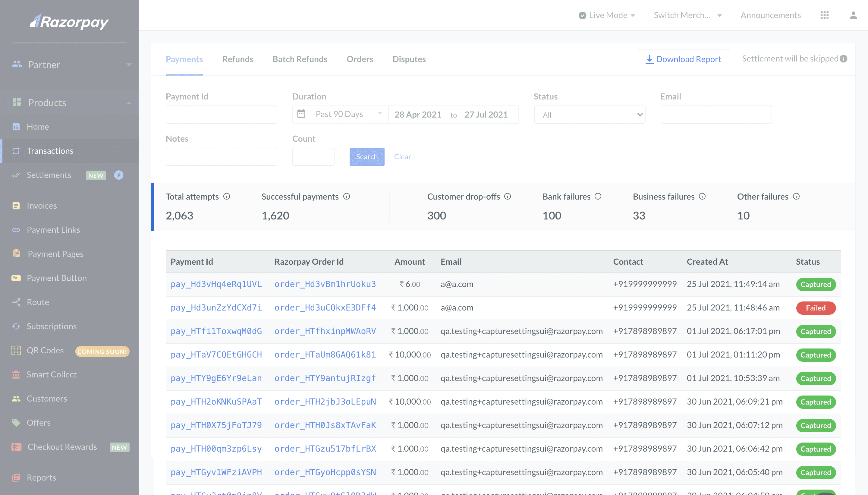
Task: Open the apps grid icon
Action: [824, 15]
